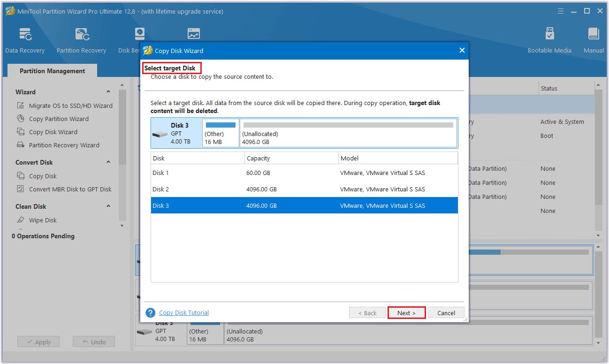Click Active & System status text

562,121
